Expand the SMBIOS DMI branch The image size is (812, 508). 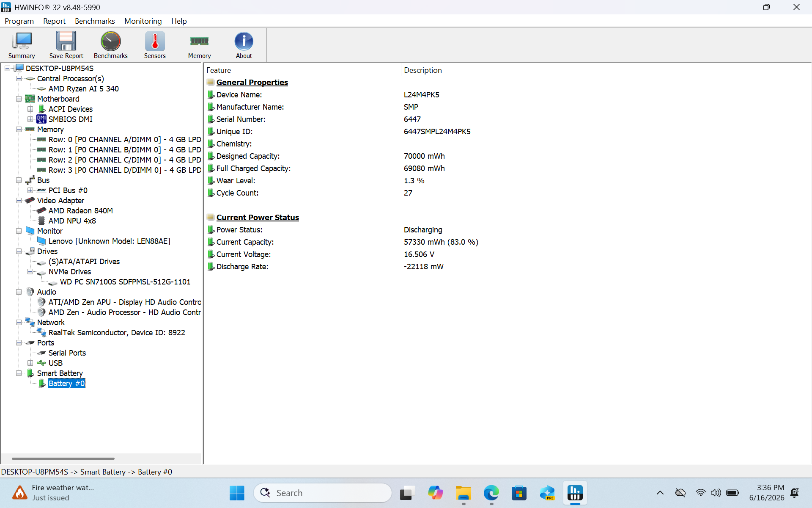click(30, 119)
